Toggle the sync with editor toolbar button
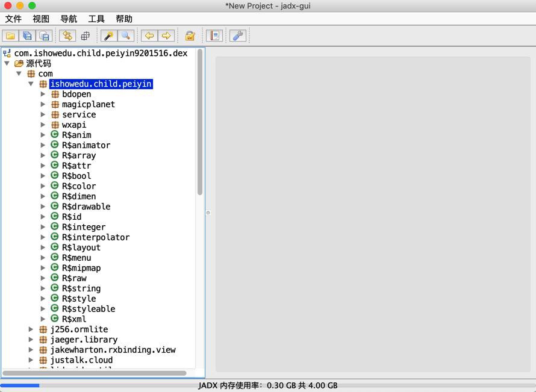Screen dimensions: 536x392 point(67,36)
